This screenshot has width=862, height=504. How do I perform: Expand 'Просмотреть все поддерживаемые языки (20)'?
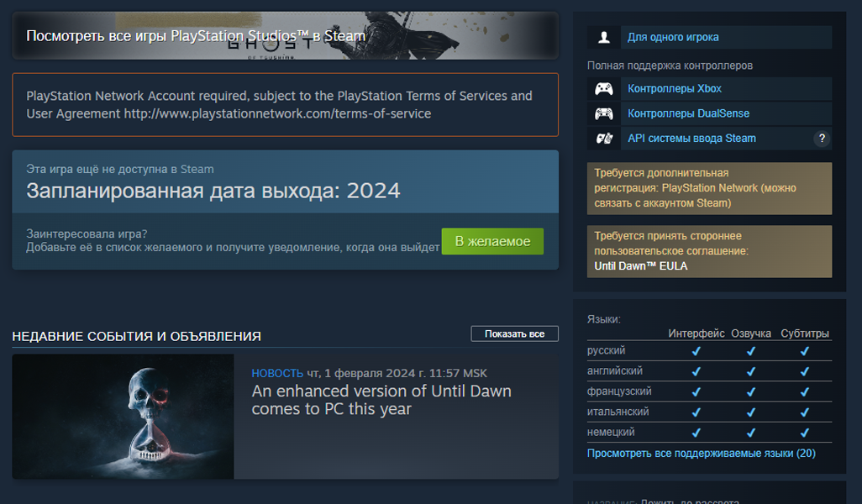tap(701, 454)
